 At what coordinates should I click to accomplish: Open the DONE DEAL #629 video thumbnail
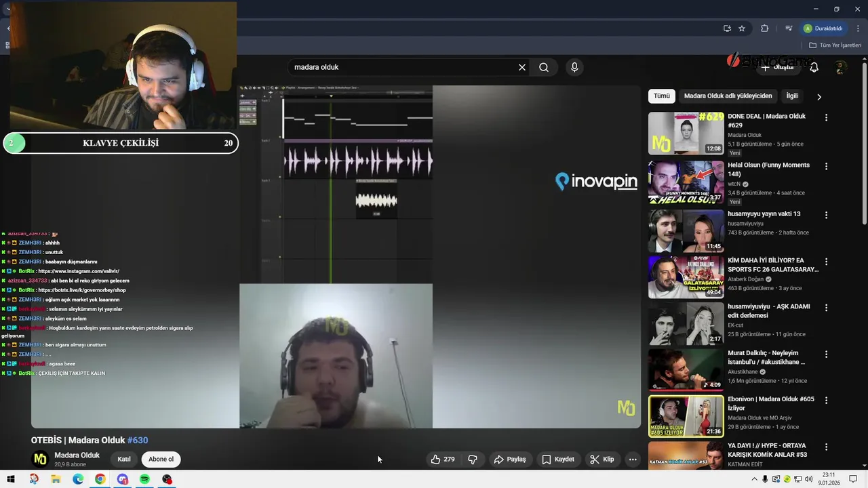click(686, 134)
